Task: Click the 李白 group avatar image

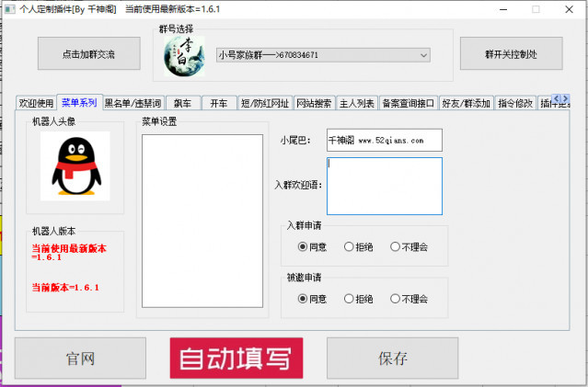Action: tap(184, 56)
